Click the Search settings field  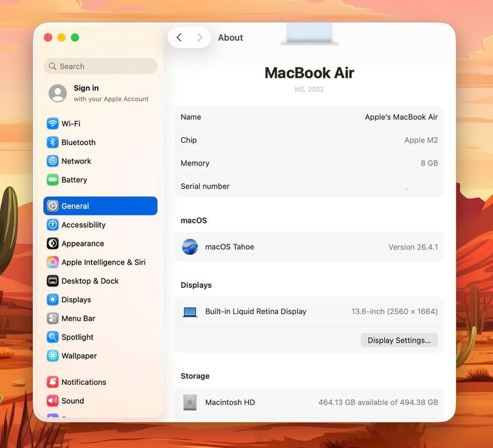(x=101, y=66)
